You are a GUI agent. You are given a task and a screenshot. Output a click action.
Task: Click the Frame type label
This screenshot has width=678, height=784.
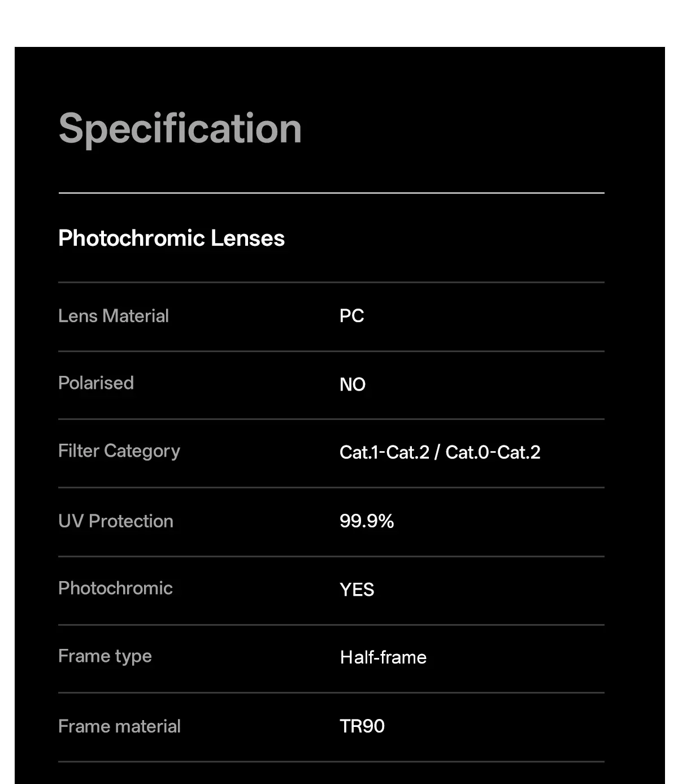tap(105, 656)
